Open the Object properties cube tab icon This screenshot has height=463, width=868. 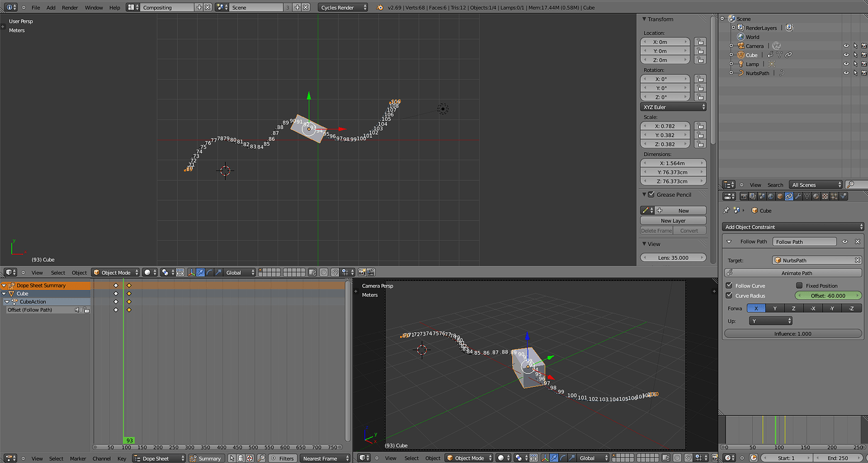[x=780, y=196]
